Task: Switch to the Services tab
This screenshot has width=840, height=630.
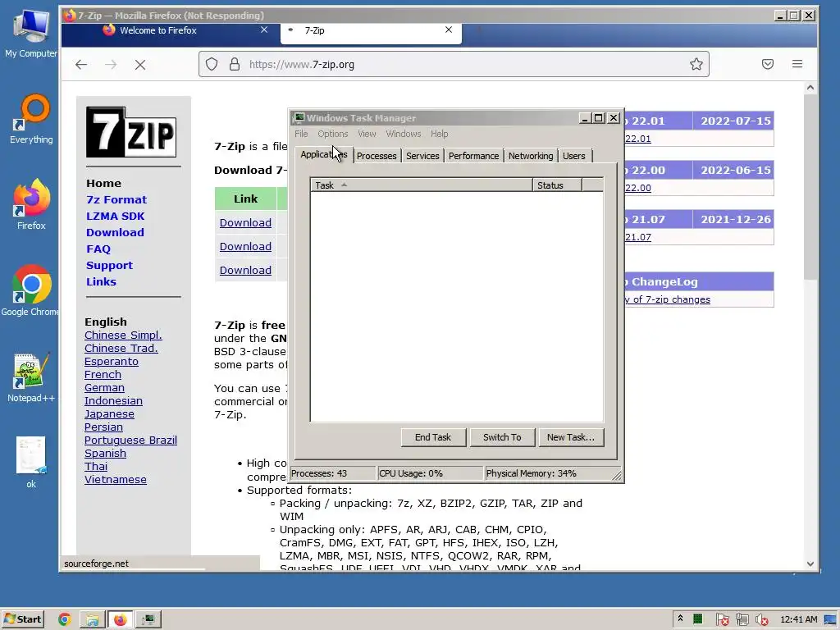Action: coord(422,156)
